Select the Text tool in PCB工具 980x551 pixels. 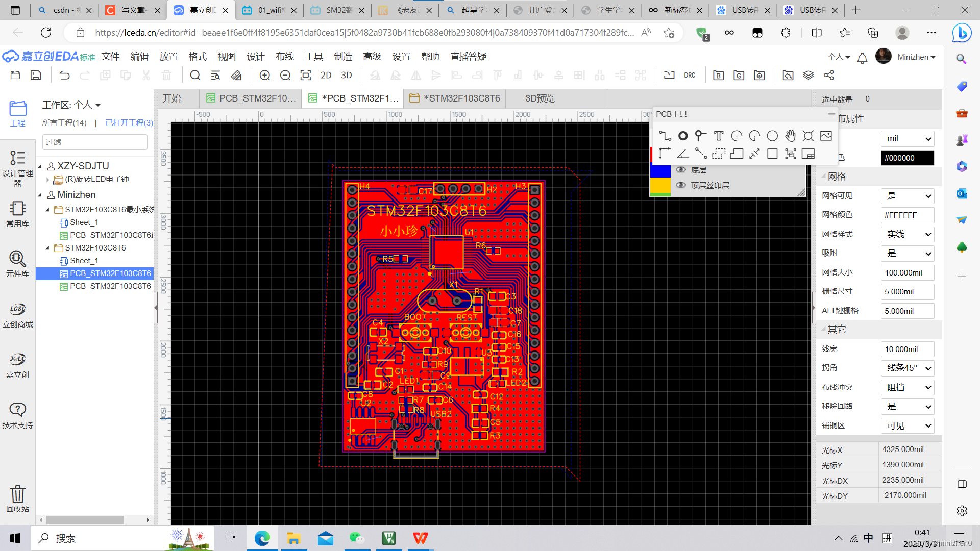click(x=719, y=136)
